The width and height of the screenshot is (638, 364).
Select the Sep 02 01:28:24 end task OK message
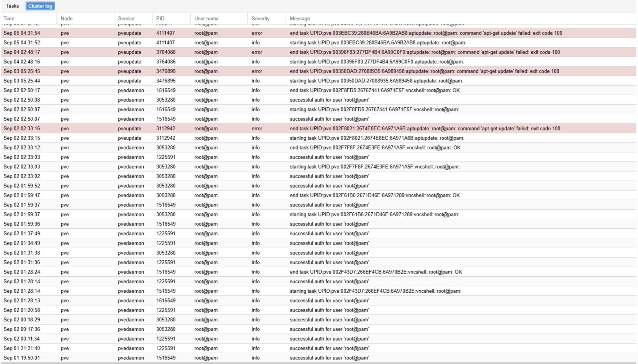376,272
